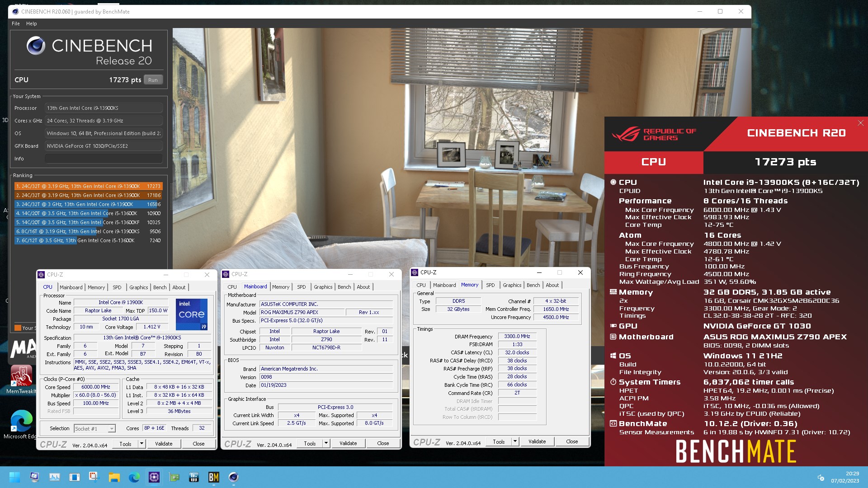
Task: Click the BIOS Version value 0098
Action: pyautogui.click(x=326, y=377)
